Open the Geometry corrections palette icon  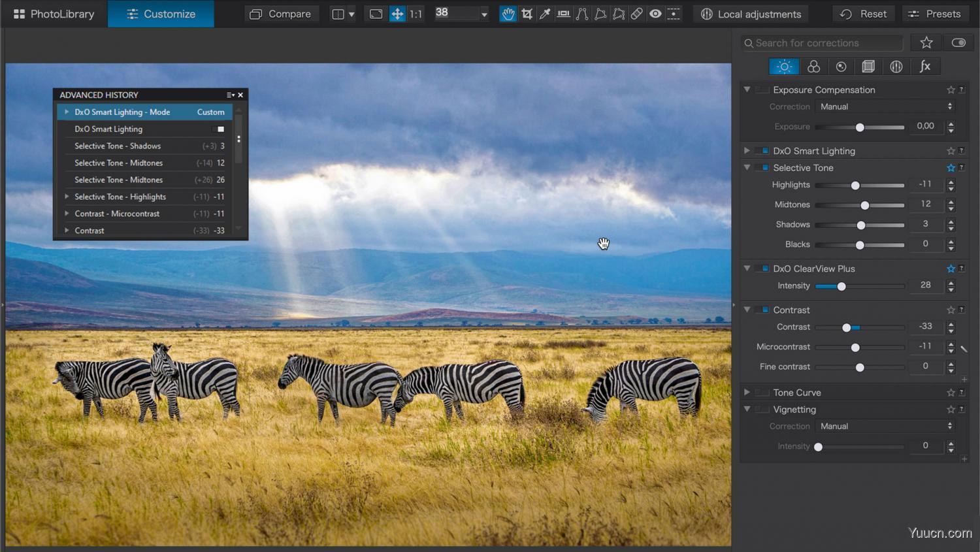click(868, 66)
